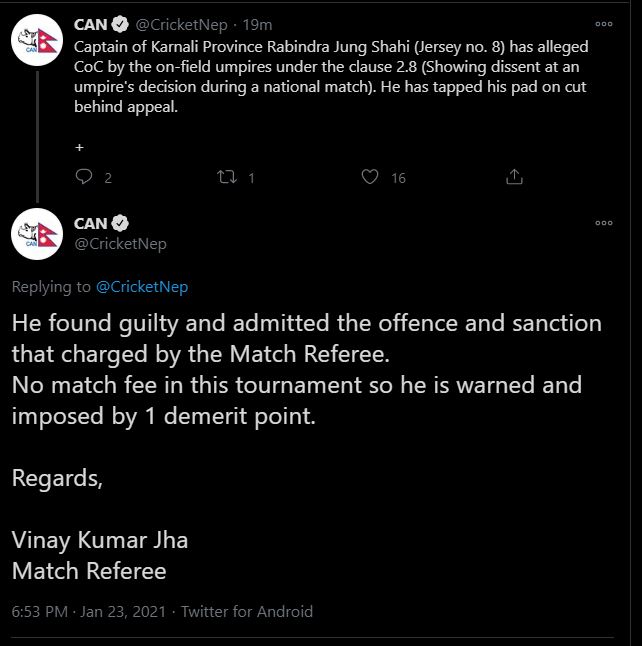Retweet the Karnali Province captain tweet
The image size is (642, 646).
pos(226,177)
